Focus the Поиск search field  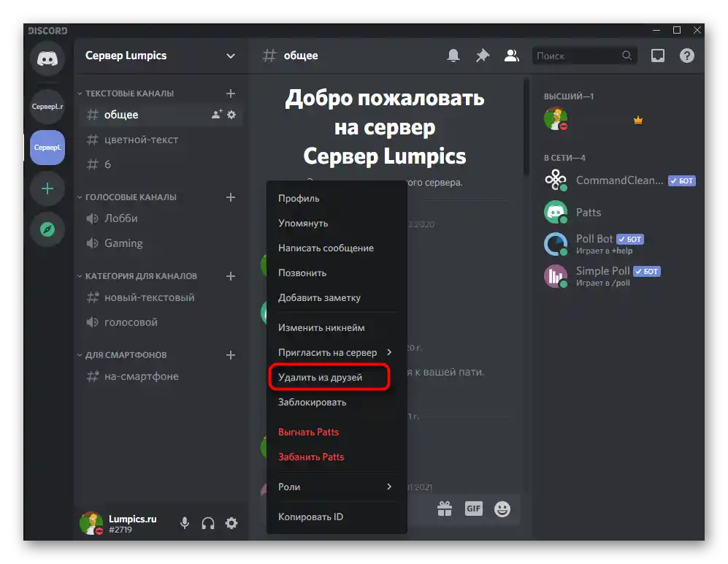585,56
